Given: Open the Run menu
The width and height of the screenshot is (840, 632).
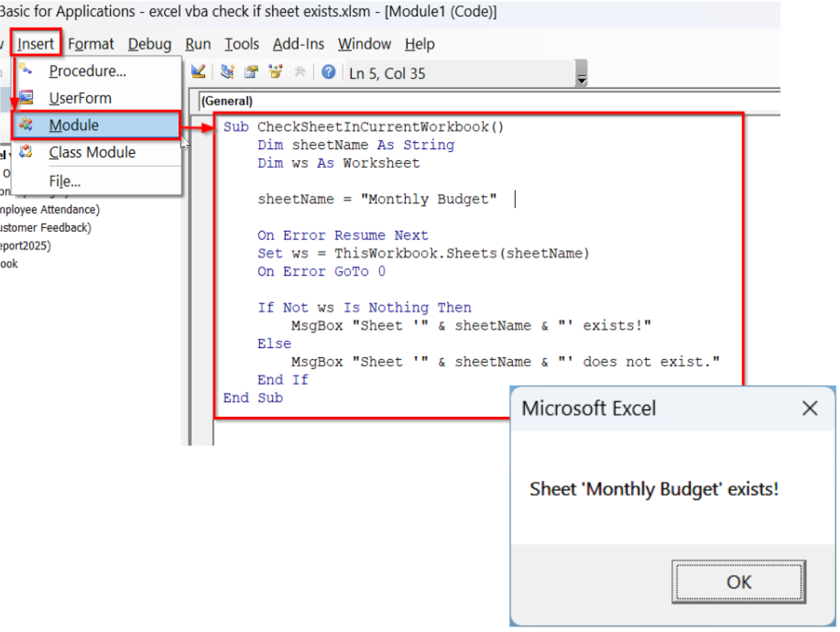Looking at the screenshot, I should pos(198,44).
